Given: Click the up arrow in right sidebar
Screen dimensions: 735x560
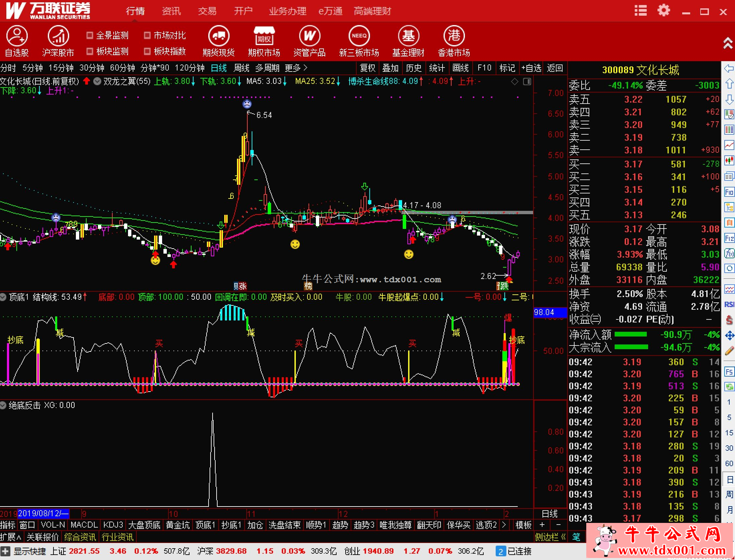Looking at the screenshot, I should click(729, 84).
